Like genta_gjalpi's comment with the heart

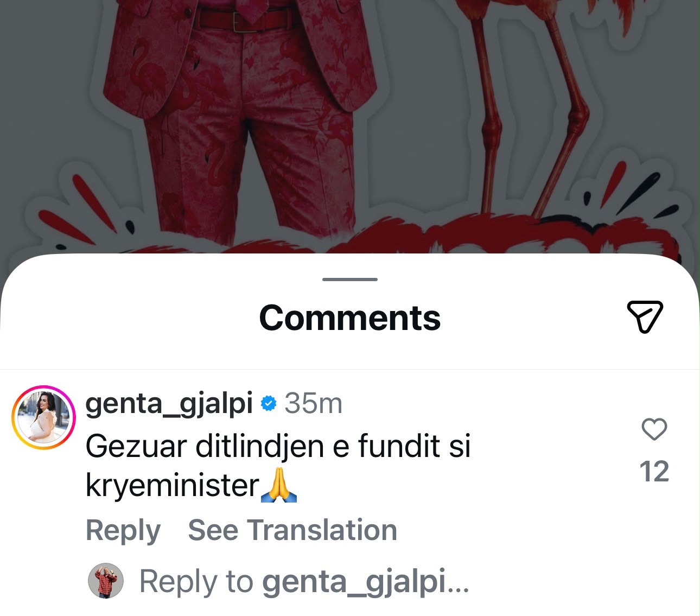654,429
